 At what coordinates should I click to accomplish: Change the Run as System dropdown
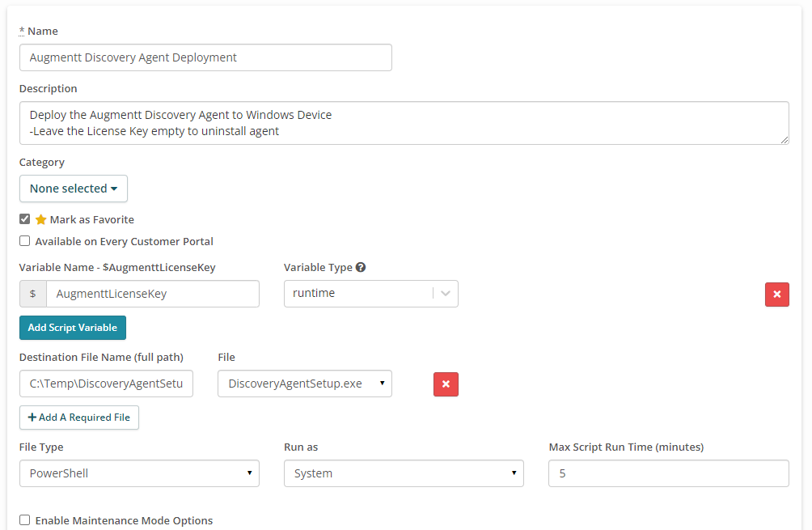click(x=404, y=473)
